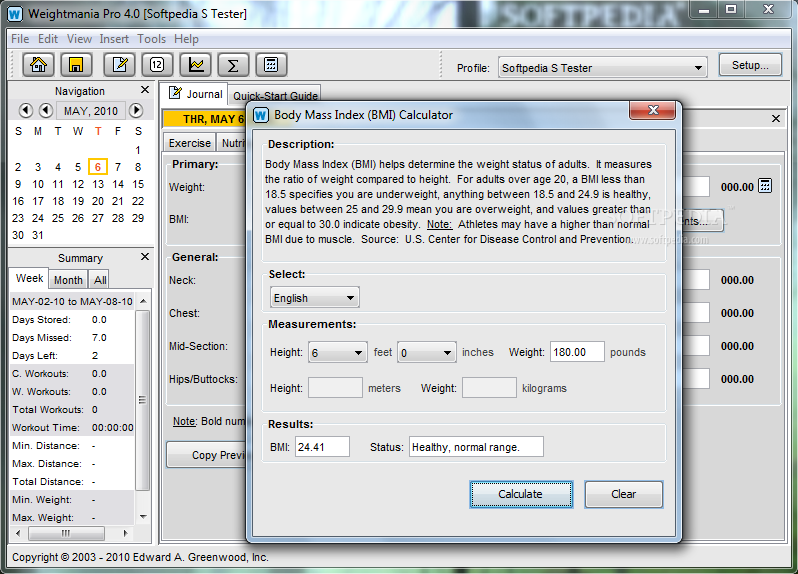Open the View menu
The height and width of the screenshot is (574, 798).
pos(79,39)
